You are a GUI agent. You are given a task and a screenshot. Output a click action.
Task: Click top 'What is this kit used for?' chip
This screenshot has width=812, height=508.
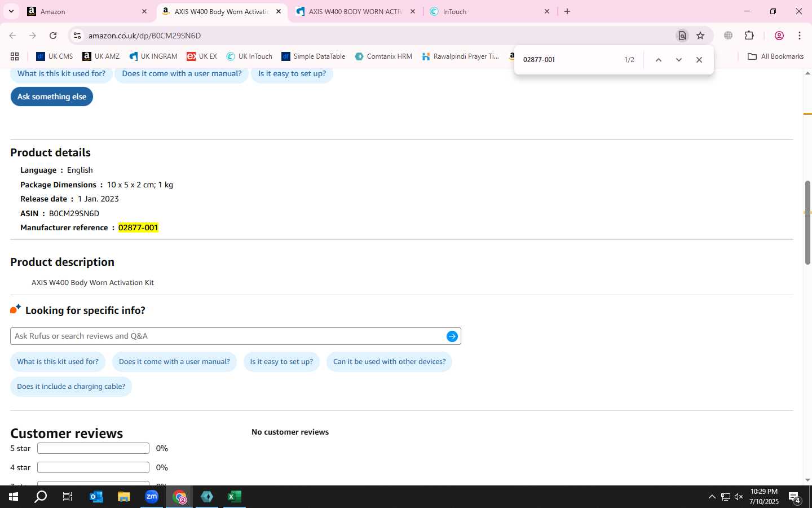(x=61, y=74)
